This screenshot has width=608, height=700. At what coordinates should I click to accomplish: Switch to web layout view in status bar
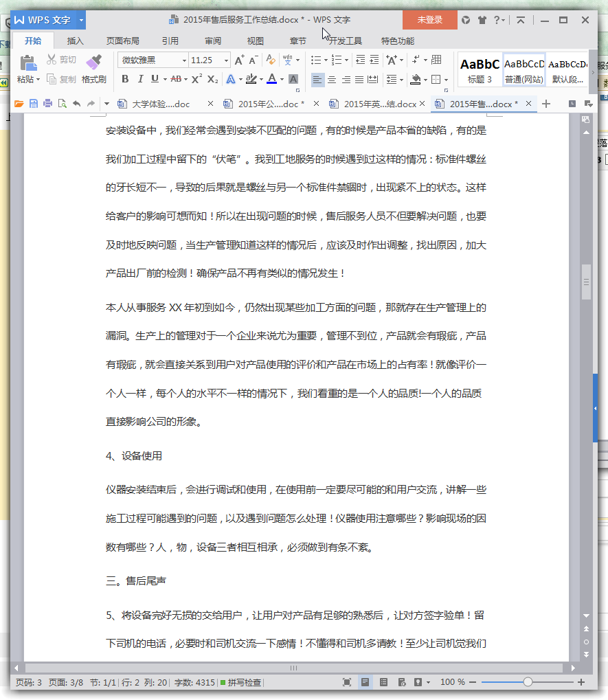[x=402, y=682]
